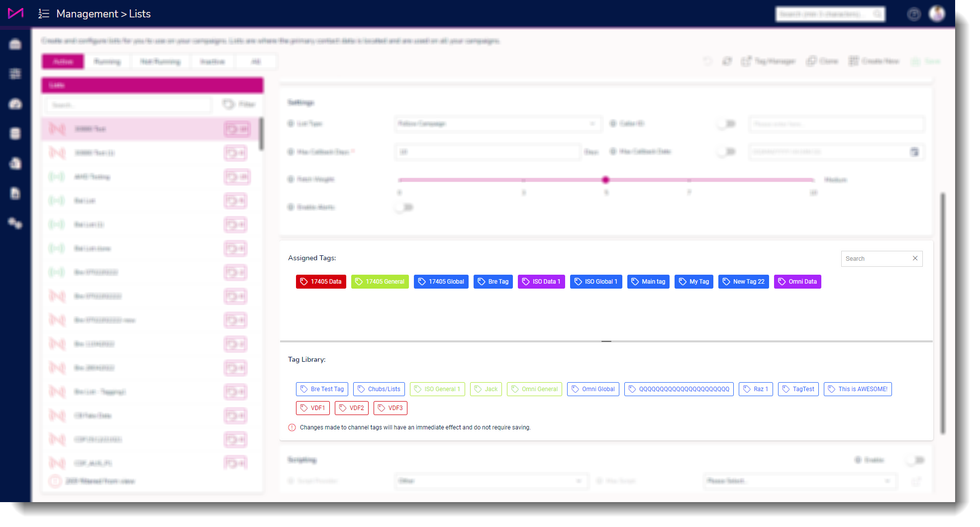Add the ISO General 1 library tag
980x527 pixels.
[437, 389]
